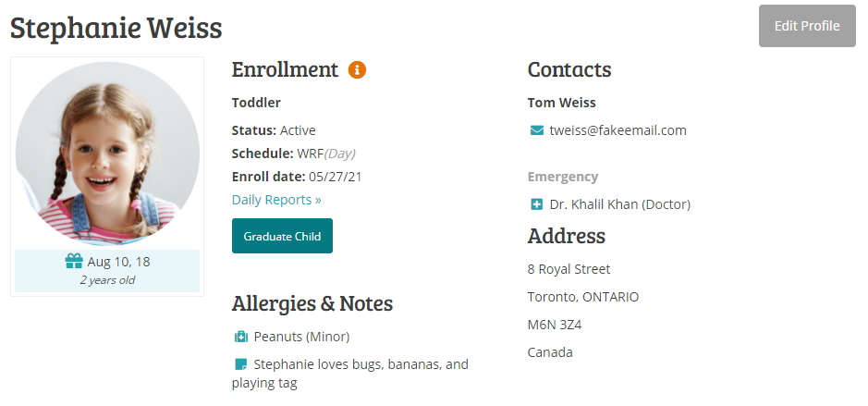This screenshot has width=868, height=406.
Task: Open the Daily Reports link
Action: [x=276, y=200]
